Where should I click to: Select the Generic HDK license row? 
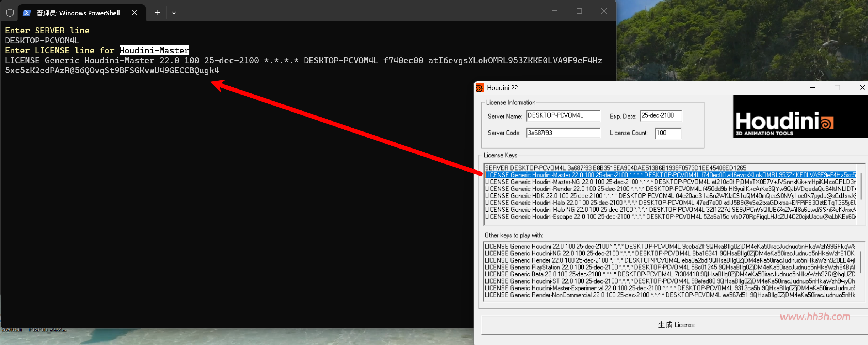tap(670, 196)
